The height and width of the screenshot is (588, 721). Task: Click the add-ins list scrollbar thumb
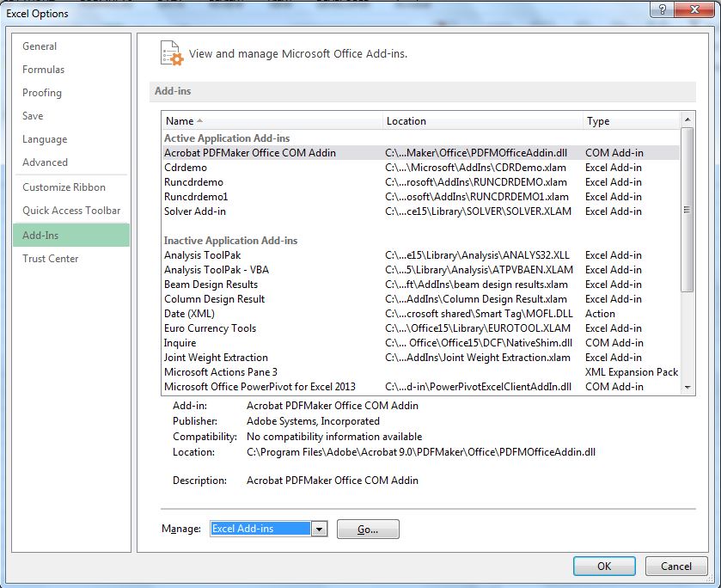click(687, 210)
